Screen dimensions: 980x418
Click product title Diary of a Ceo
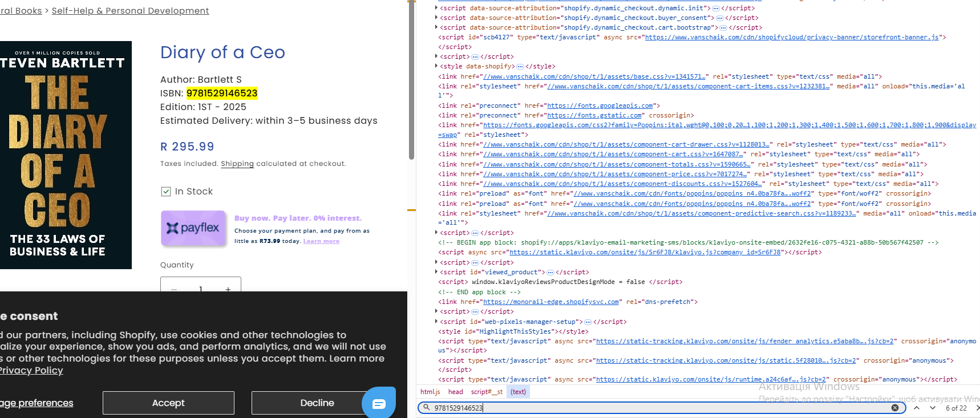pyautogui.click(x=222, y=52)
